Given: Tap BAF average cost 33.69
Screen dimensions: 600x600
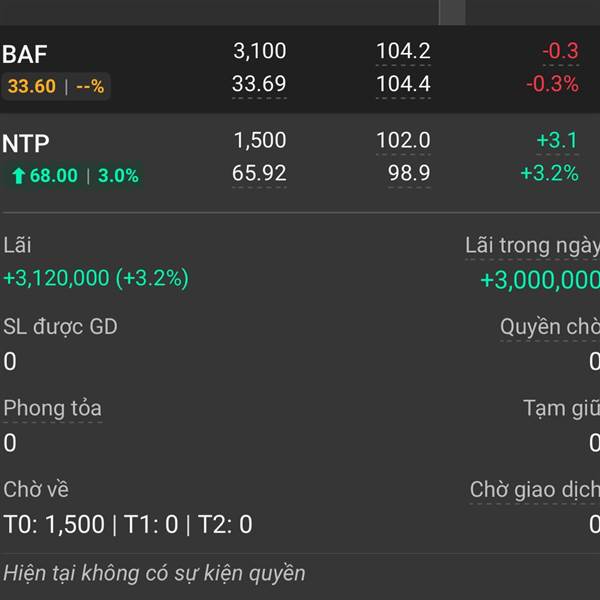Looking at the screenshot, I should point(259,84).
